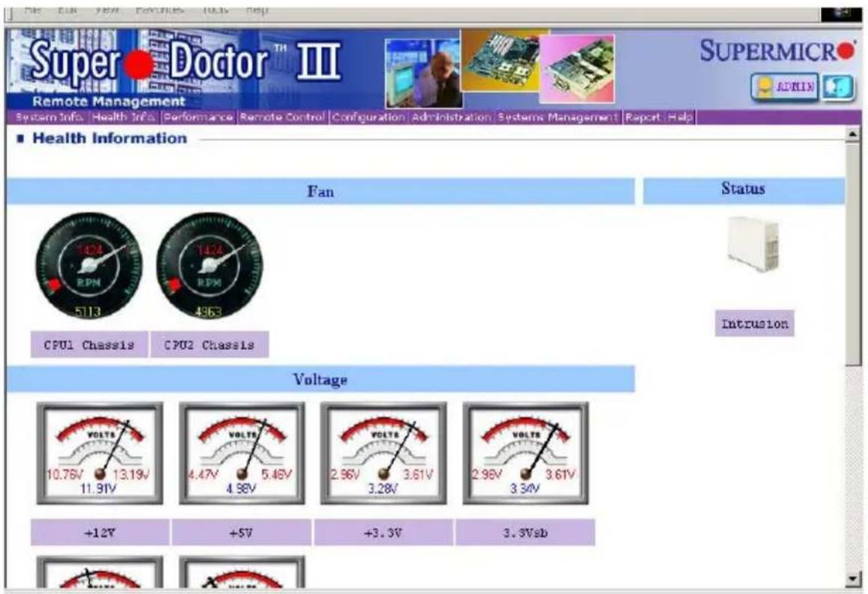Click the Health Information heading
Image resolution: width=868 pixels, height=594 pixels.
coord(109,139)
